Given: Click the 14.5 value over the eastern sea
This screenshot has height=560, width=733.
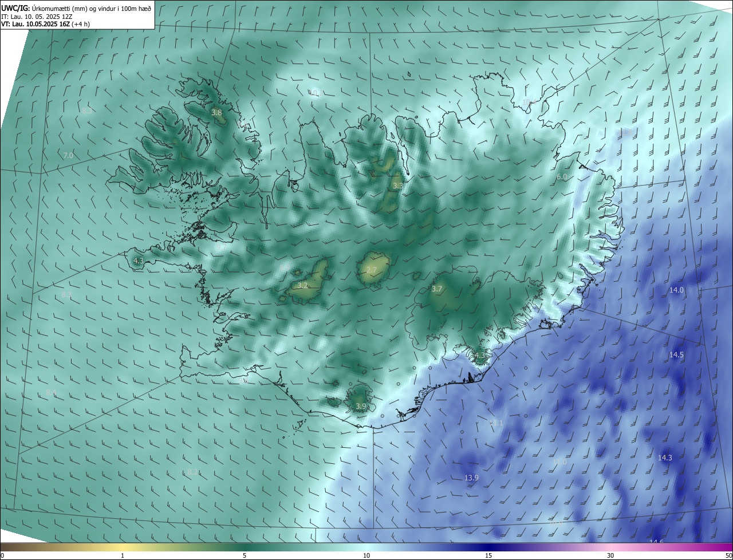Looking at the screenshot, I should point(677,355).
